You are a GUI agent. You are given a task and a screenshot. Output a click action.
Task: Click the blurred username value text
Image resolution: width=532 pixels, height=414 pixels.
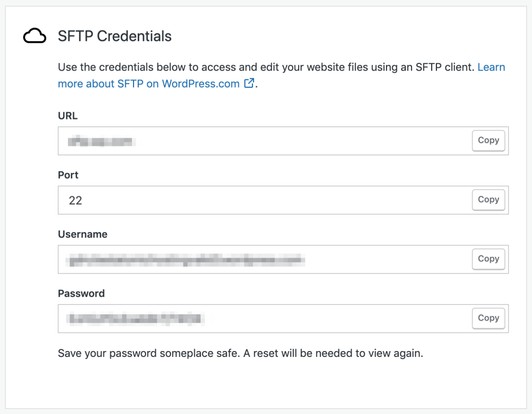point(185,260)
